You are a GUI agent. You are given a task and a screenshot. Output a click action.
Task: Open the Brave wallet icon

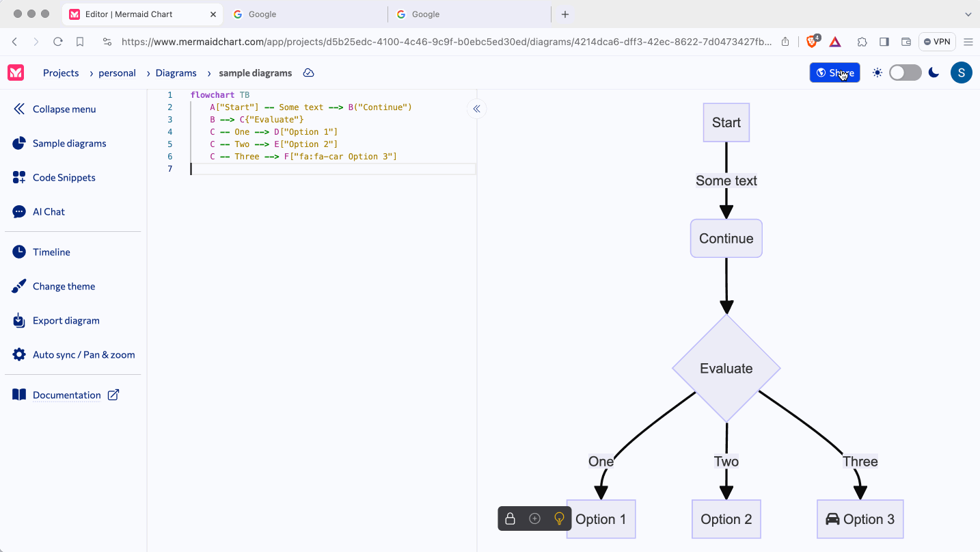tap(906, 42)
